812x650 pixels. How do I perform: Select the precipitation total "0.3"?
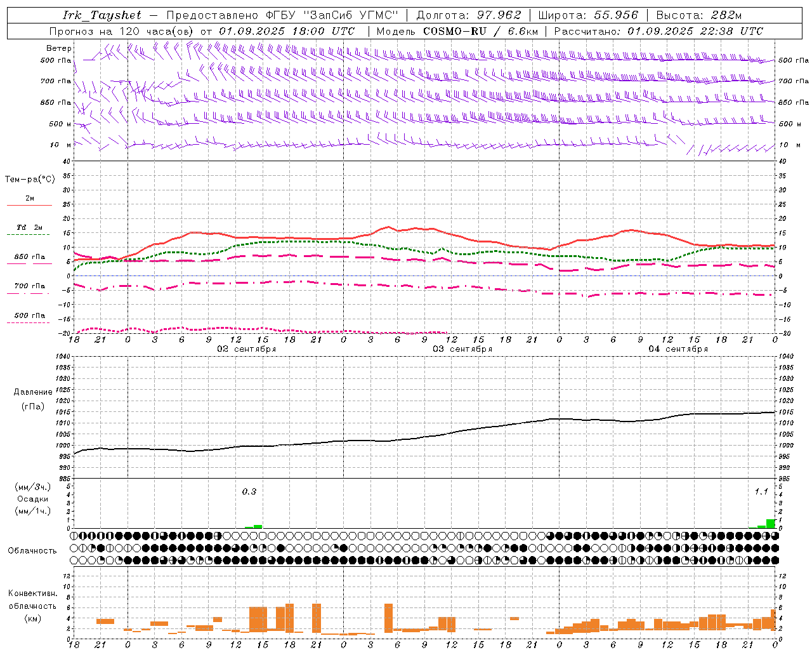point(249,491)
